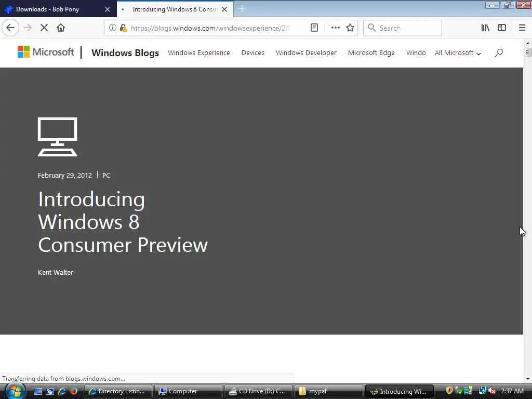Viewport: 532px width, 399px height.
Task: Click the February 29, 2012 date
Action: click(x=65, y=176)
